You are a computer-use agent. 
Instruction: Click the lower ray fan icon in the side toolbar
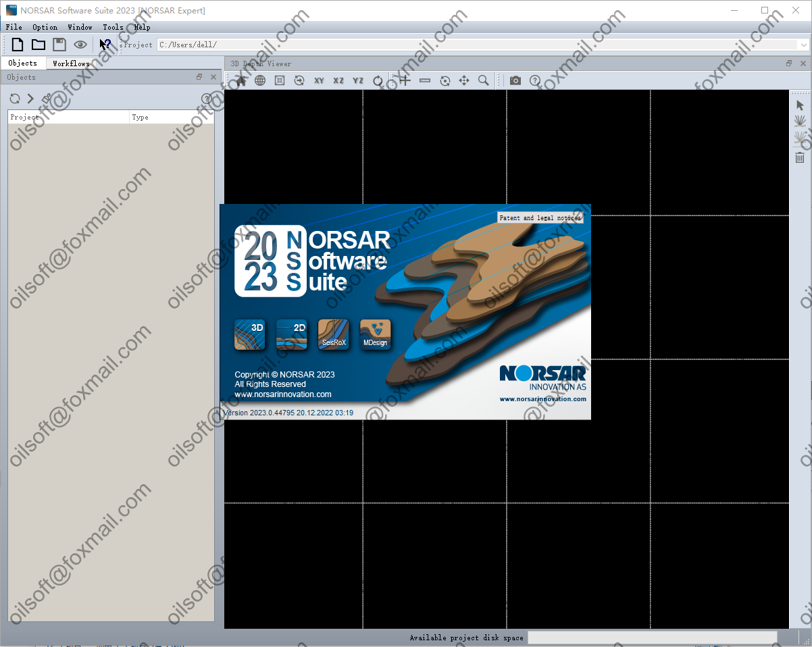801,138
